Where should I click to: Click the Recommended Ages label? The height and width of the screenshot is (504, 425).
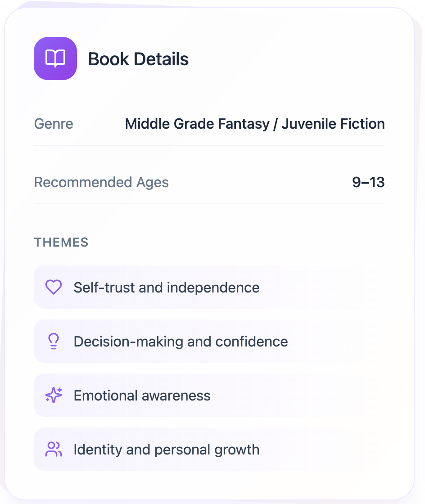[101, 182]
